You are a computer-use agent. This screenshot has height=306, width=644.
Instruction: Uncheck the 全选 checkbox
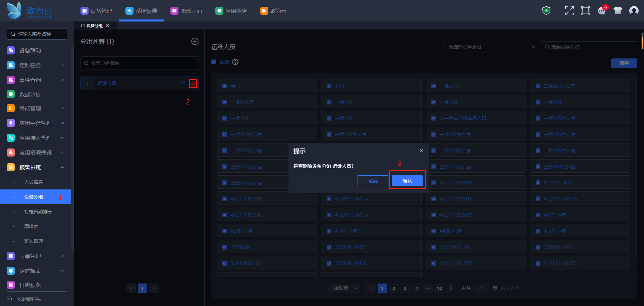point(214,62)
